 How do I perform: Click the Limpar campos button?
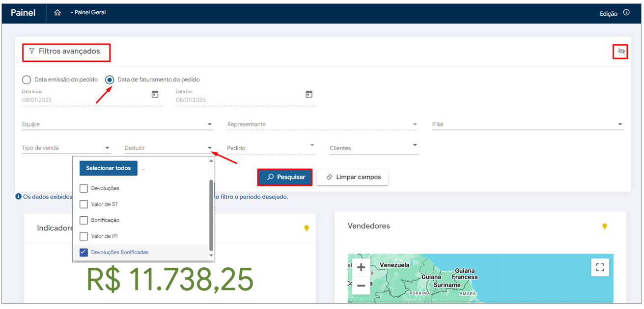point(352,177)
